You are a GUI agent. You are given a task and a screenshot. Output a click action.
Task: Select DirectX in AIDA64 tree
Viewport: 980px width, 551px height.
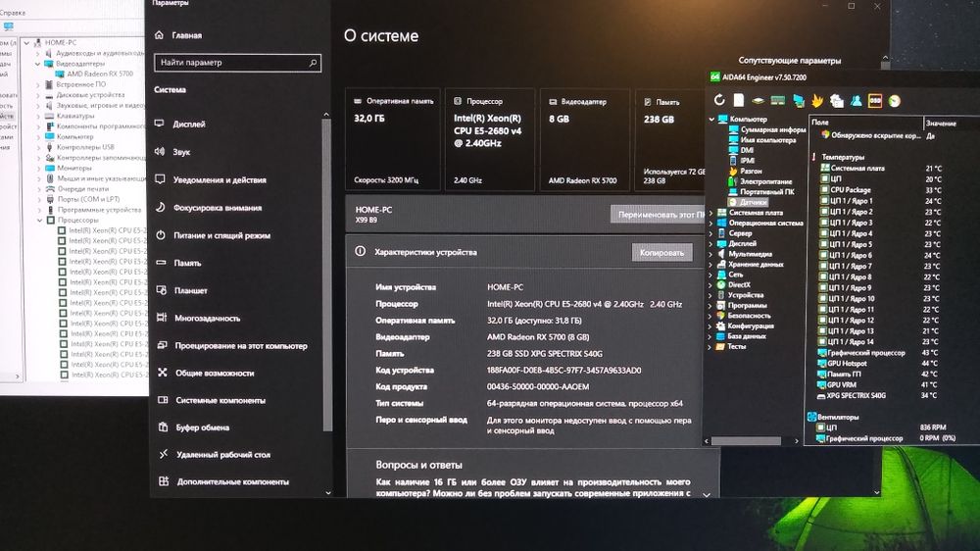739,284
